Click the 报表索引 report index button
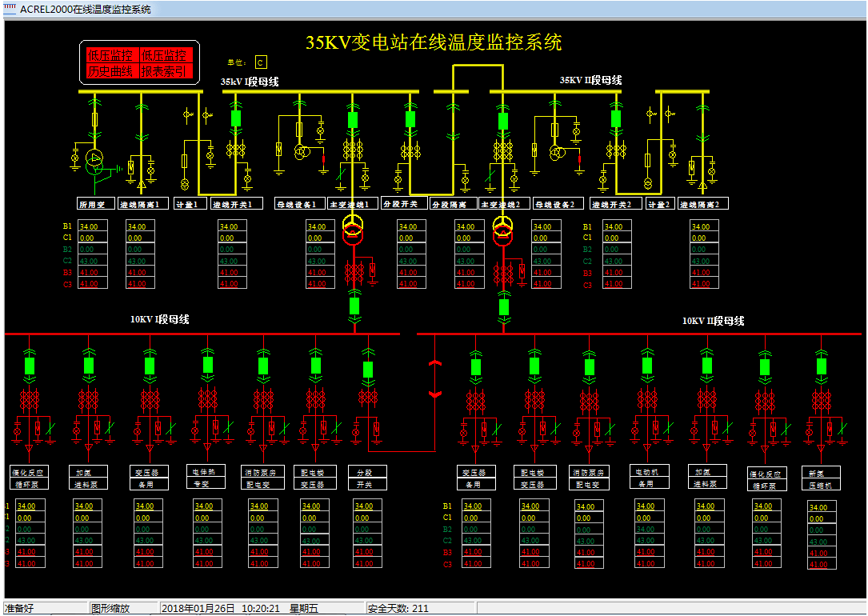 tap(164, 71)
